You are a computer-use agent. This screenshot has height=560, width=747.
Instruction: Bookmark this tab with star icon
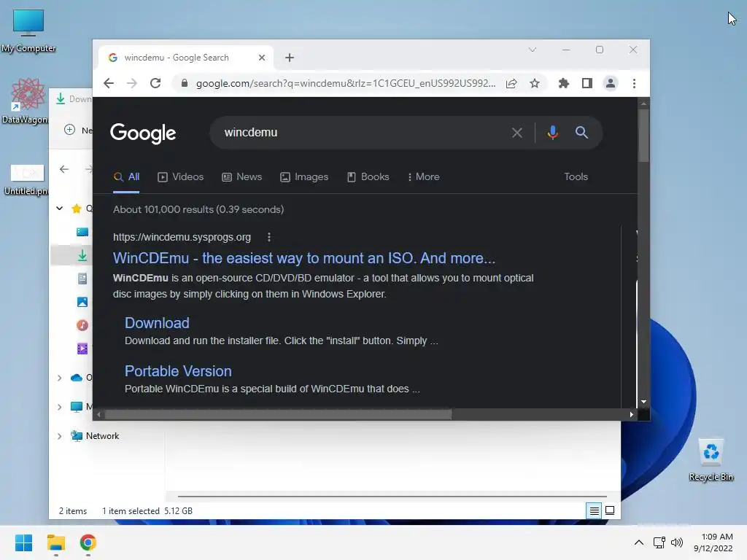[x=535, y=83]
